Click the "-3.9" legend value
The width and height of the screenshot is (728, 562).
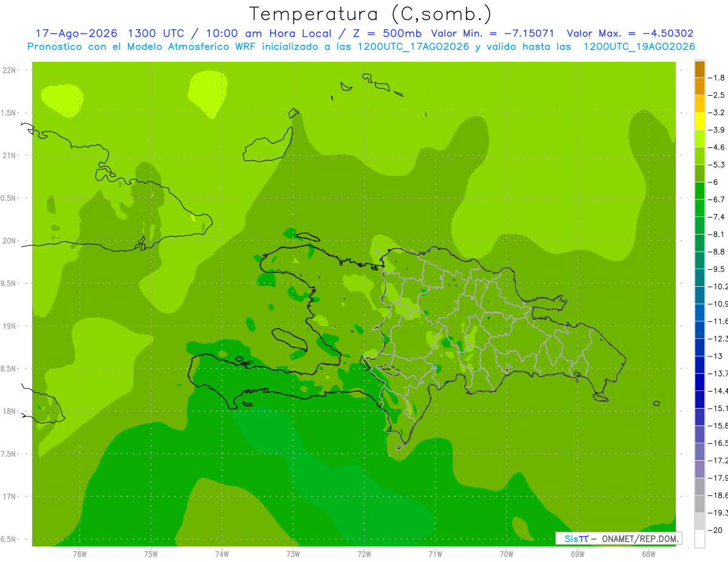717,130
